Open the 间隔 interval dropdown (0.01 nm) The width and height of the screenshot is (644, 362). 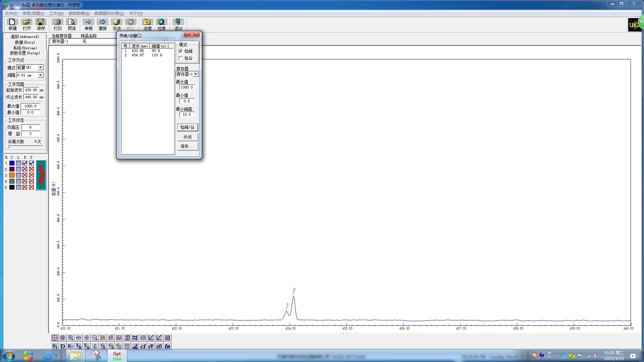(40, 75)
